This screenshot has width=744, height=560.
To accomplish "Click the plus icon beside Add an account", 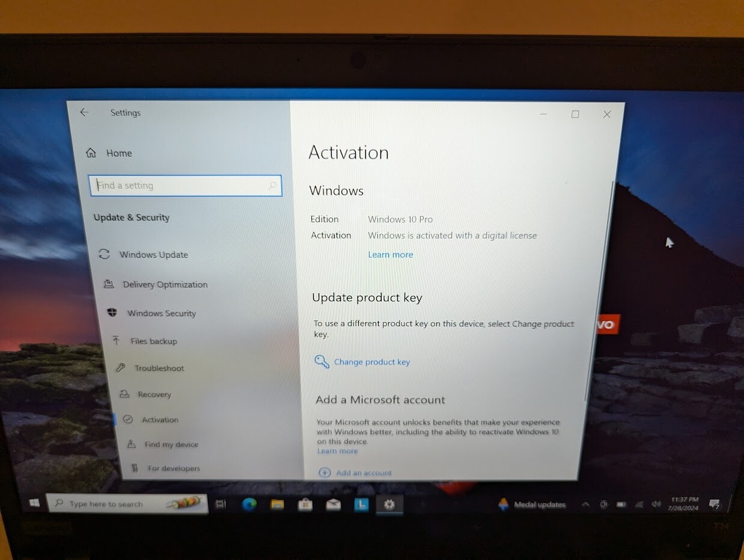I will (325, 472).
